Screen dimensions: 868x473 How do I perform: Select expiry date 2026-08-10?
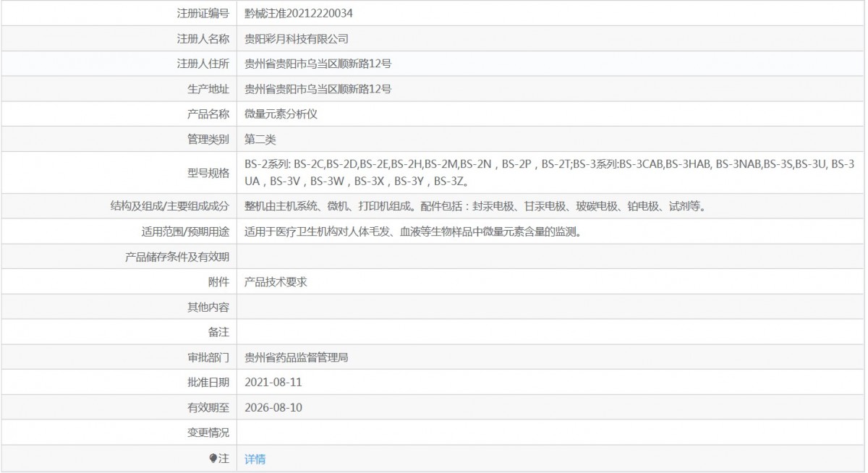[x=273, y=407]
